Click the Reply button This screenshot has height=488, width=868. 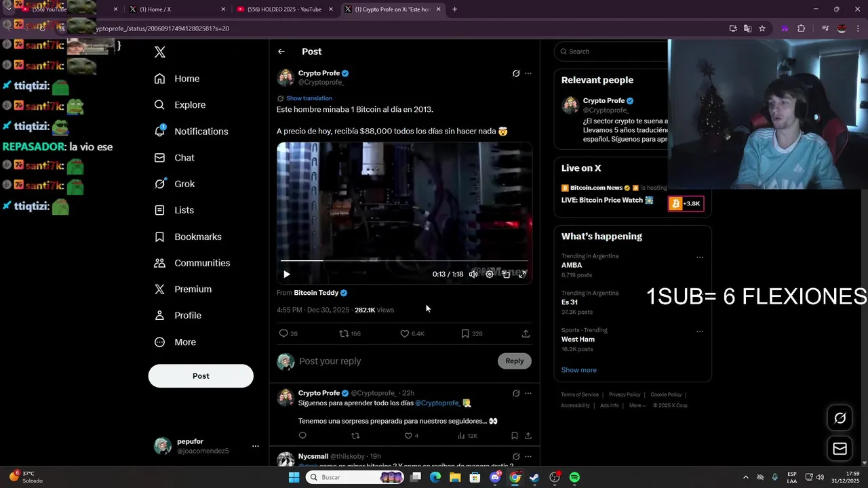click(515, 361)
